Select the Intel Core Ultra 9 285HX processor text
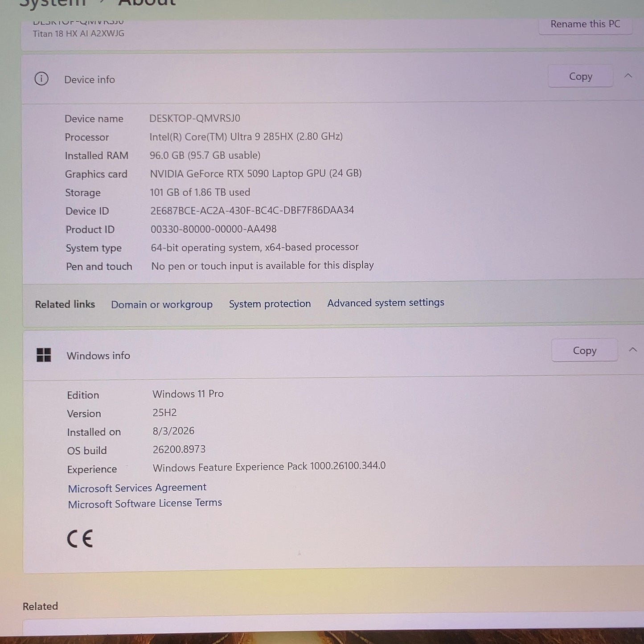 pyautogui.click(x=246, y=136)
